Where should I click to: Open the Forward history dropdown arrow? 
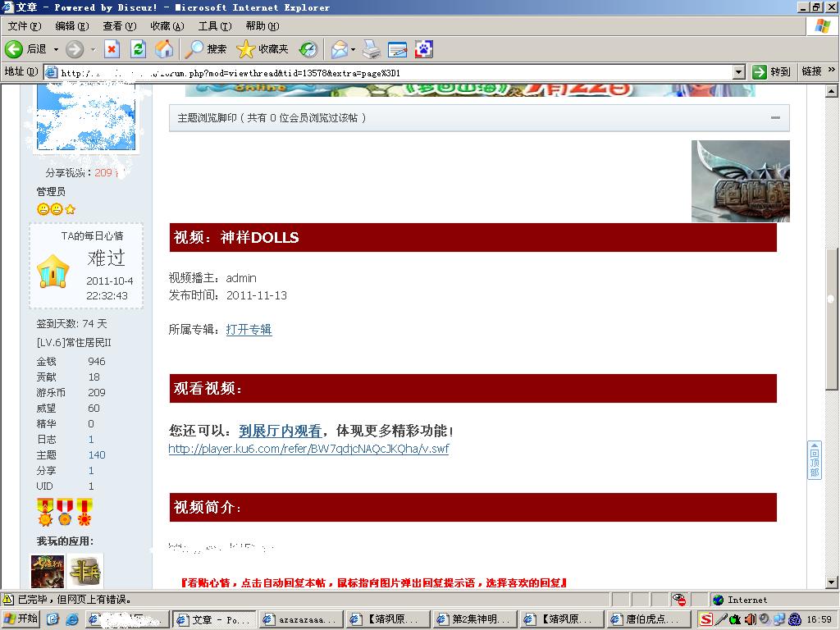click(94, 49)
